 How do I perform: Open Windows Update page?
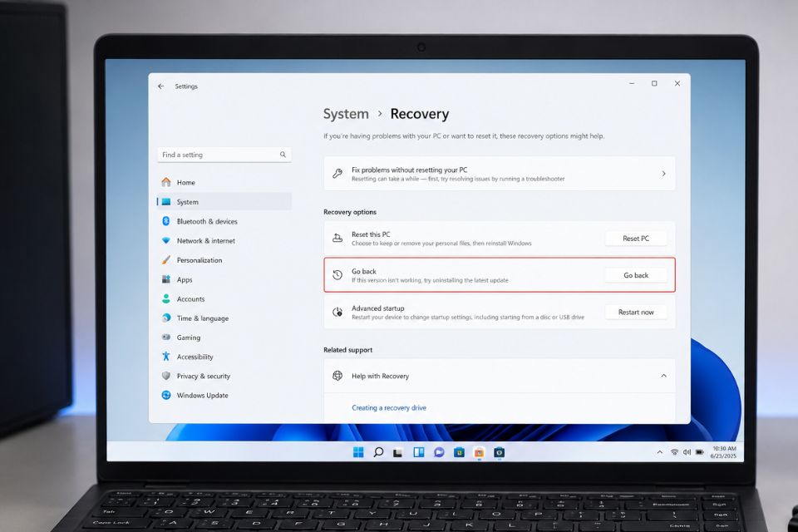(224, 396)
